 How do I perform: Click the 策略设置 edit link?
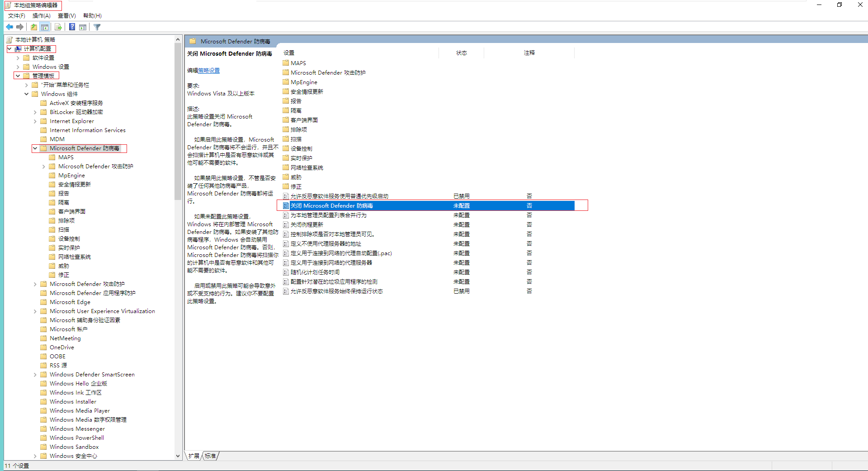click(x=209, y=71)
